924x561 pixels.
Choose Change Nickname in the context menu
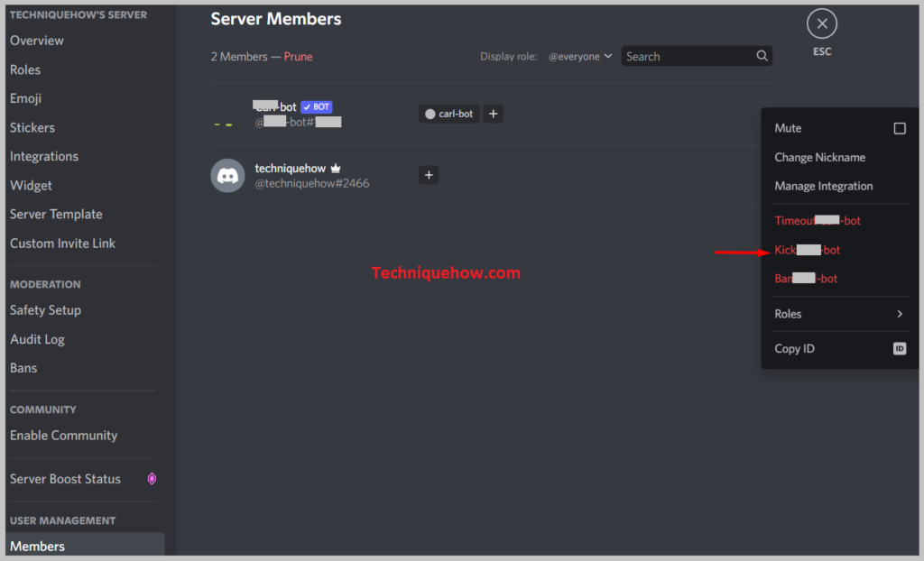point(819,157)
